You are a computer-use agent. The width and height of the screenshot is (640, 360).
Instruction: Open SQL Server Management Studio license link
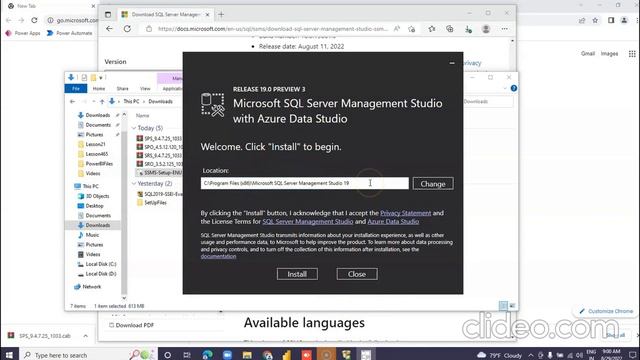(x=307, y=222)
